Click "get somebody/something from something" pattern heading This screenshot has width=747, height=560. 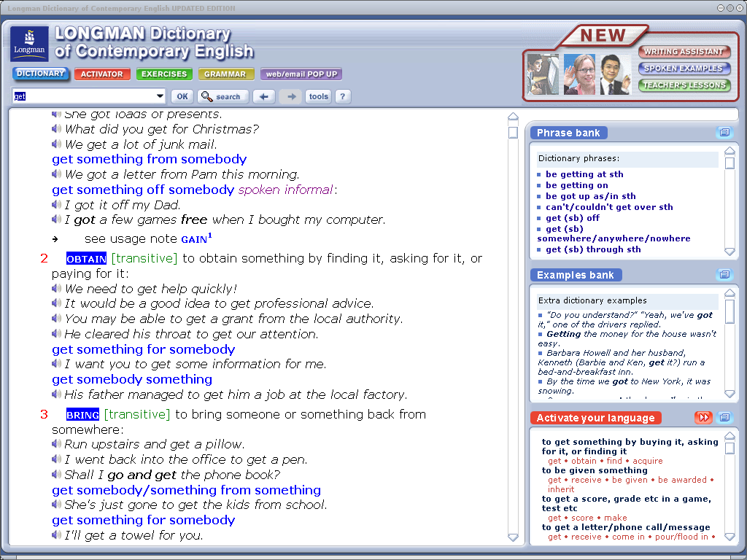pyautogui.click(x=186, y=490)
